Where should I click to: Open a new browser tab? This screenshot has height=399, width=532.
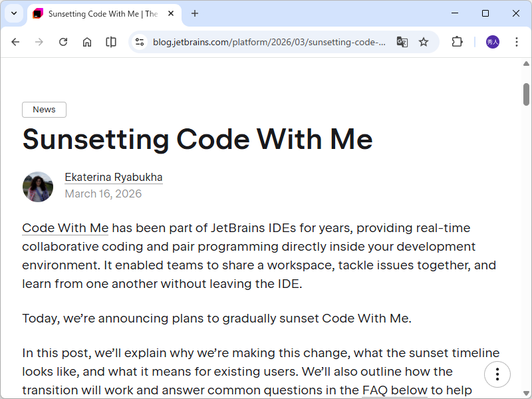pos(195,13)
